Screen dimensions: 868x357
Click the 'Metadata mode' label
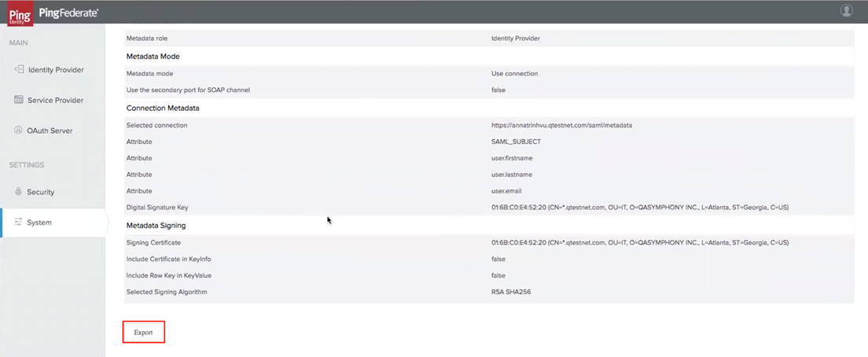pyautogui.click(x=149, y=74)
